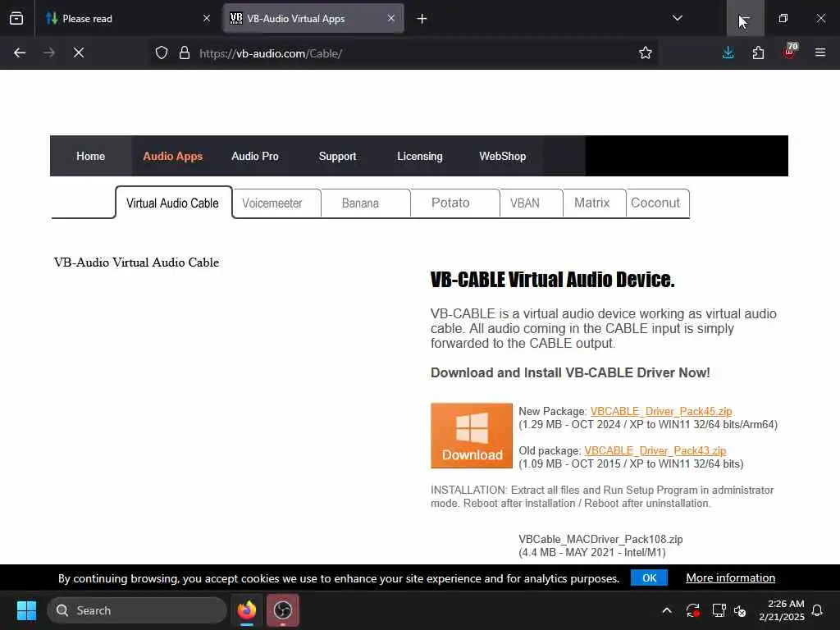The width and height of the screenshot is (840, 630).
Task: Switch to Potato tab
Action: pos(450,203)
